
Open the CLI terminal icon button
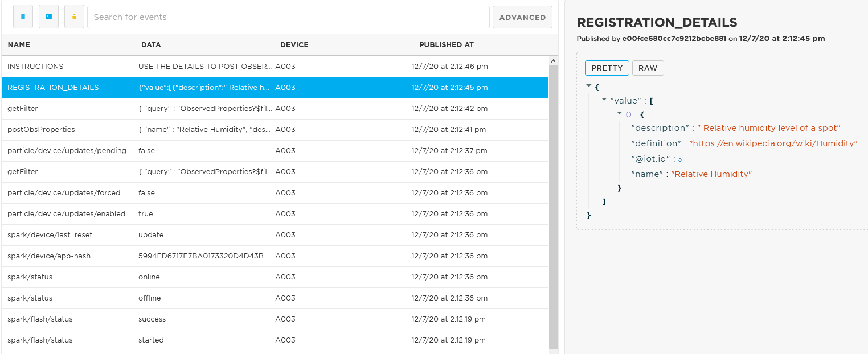[48, 17]
